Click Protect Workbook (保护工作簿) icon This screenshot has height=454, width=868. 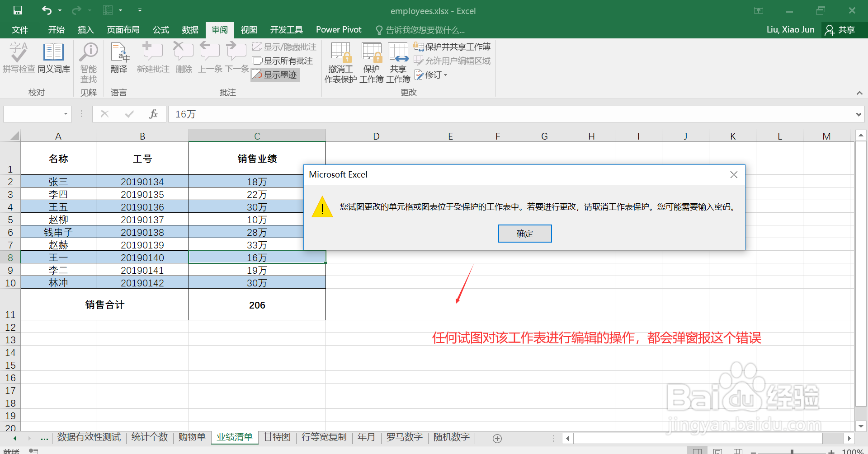(x=372, y=63)
